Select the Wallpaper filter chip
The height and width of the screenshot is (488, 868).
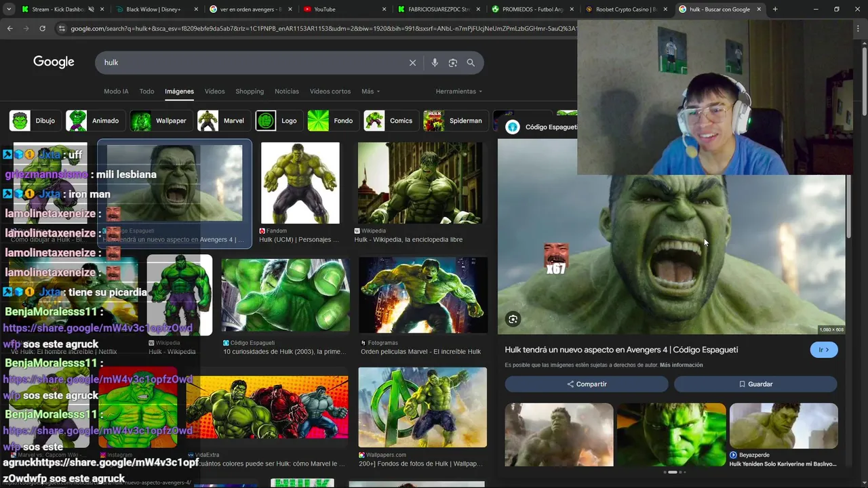pos(160,121)
